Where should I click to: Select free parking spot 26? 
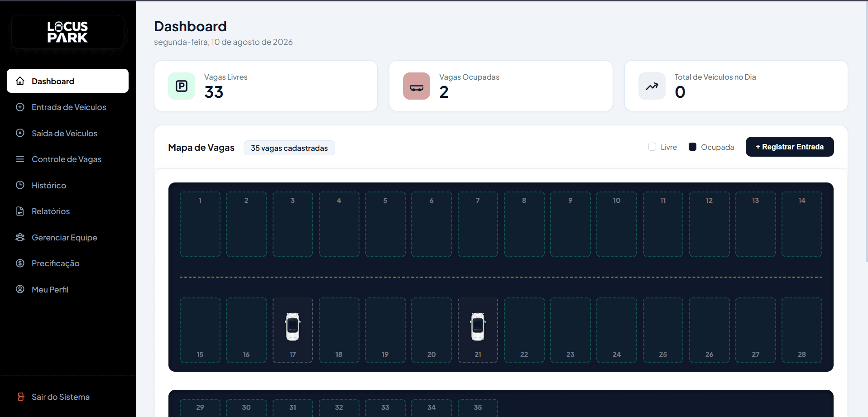[710, 330]
